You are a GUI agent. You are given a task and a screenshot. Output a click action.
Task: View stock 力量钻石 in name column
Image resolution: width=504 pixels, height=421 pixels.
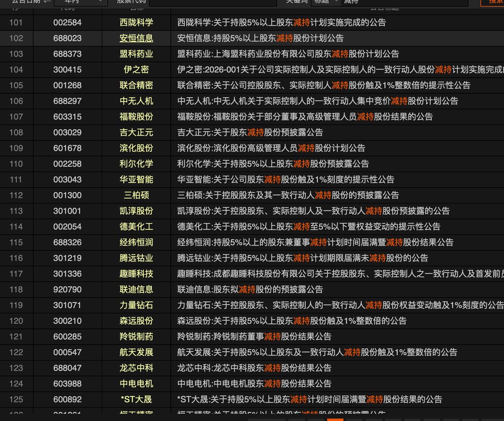[x=136, y=305]
